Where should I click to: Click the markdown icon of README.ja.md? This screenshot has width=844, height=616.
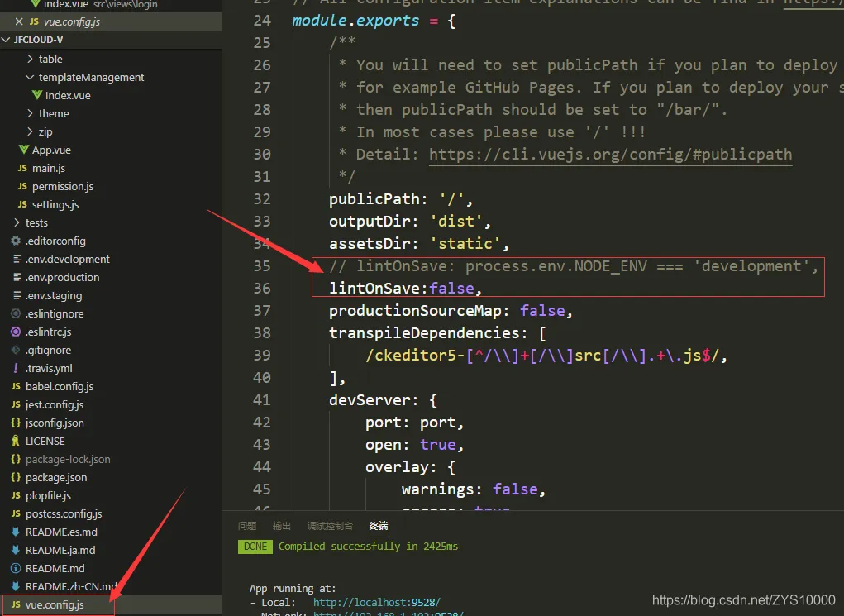coord(16,551)
